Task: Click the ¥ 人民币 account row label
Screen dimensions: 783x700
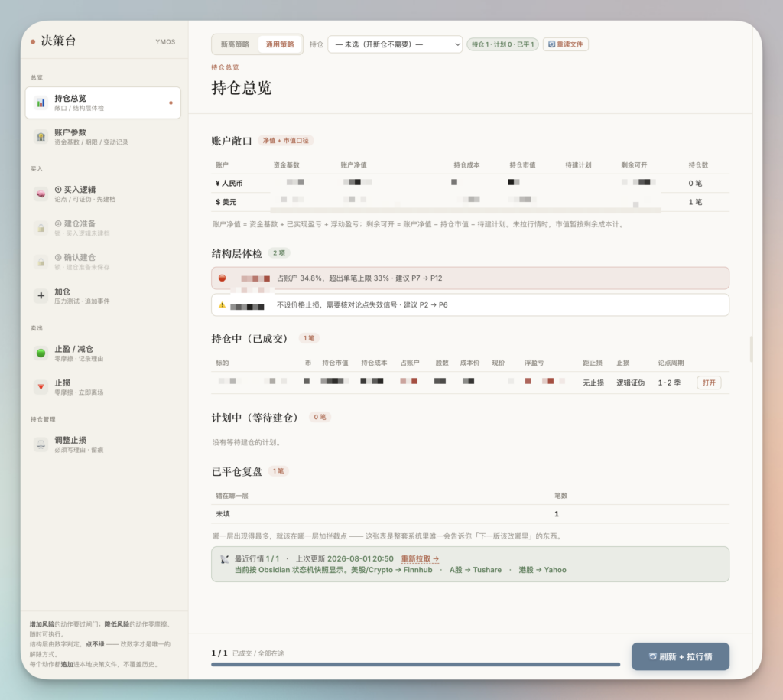Action: 229,184
